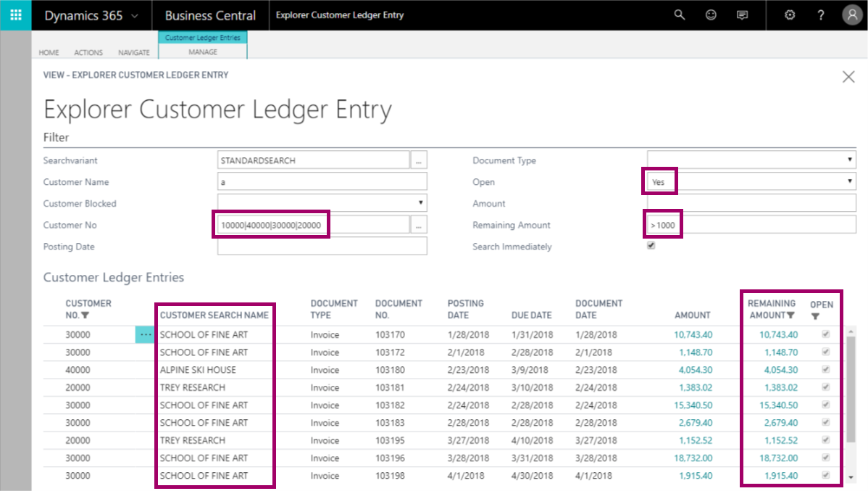Open the user profile avatar

852,15
